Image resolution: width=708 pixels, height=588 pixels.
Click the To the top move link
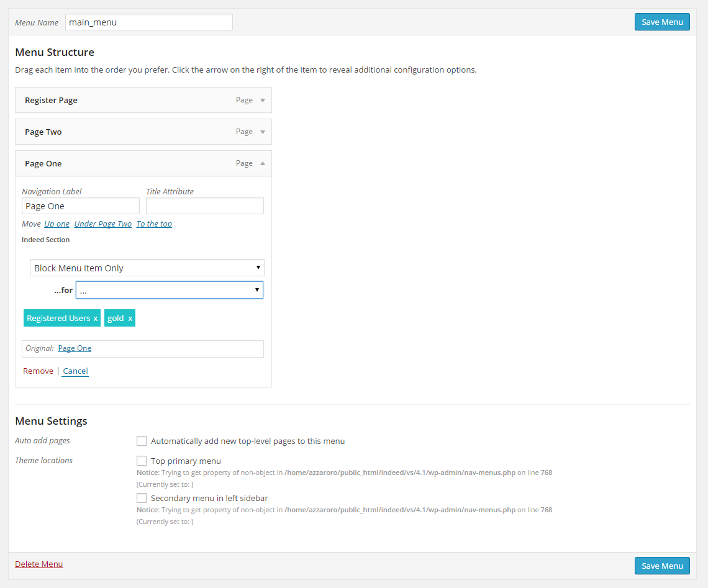pos(154,224)
